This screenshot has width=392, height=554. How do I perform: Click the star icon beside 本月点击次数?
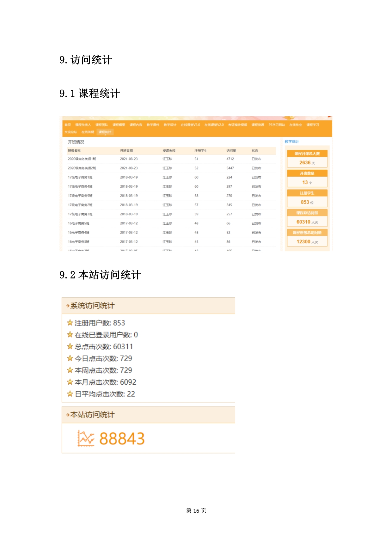(x=70, y=382)
